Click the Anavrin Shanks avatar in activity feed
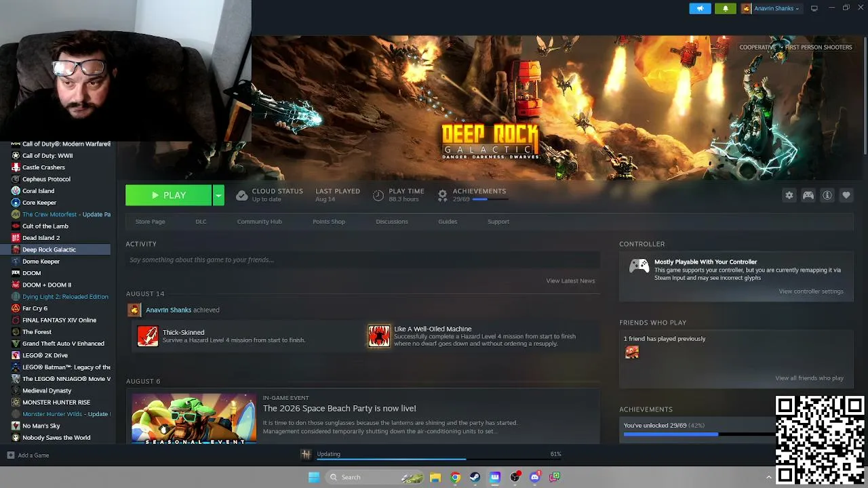868x488 pixels. point(134,310)
